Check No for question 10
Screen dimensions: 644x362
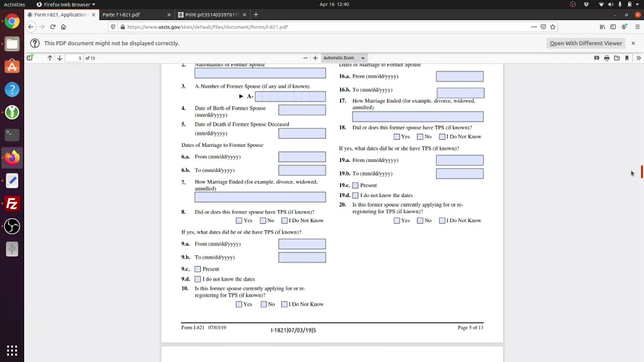coord(264,304)
